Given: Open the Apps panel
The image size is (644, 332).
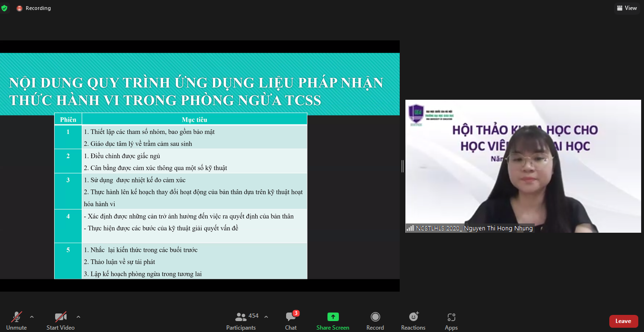Looking at the screenshot, I should (451, 321).
